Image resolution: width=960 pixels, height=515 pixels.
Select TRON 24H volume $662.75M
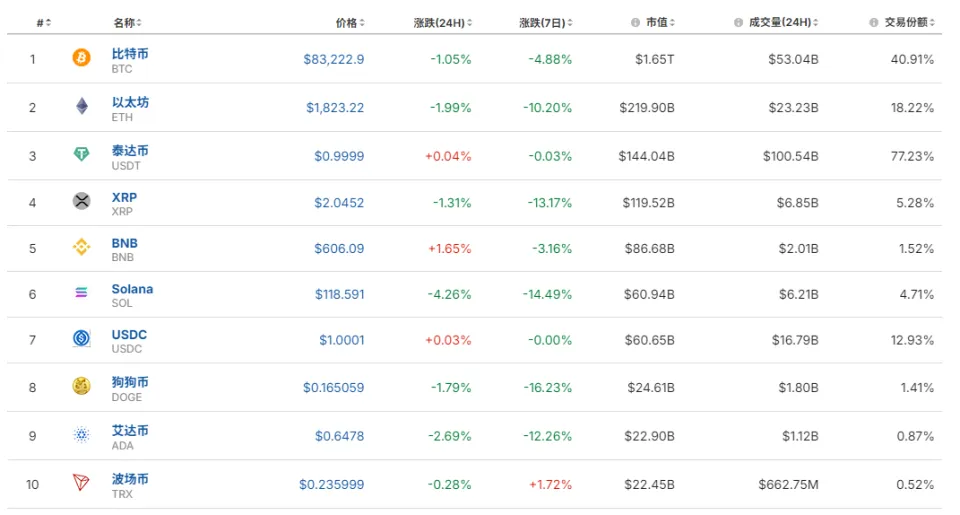pos(789,484)
